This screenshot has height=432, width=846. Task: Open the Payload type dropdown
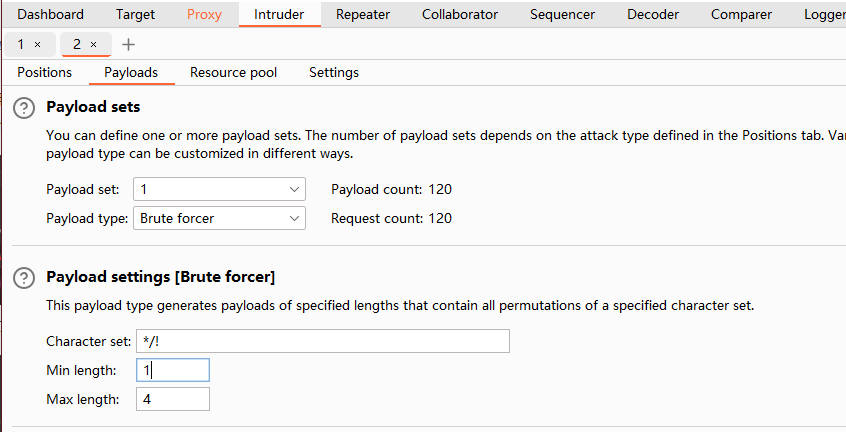[x=219, y=218]
